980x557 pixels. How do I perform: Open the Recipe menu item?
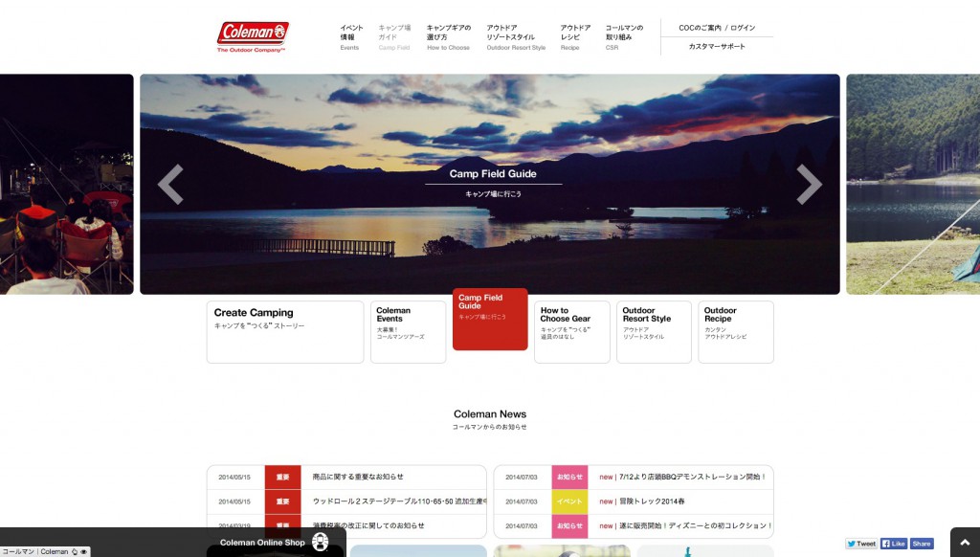[575, 37]
